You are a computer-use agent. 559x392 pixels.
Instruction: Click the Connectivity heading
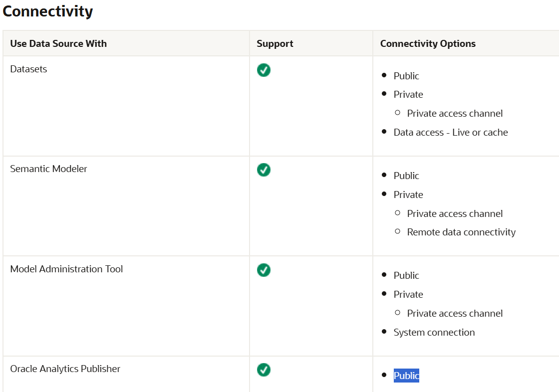[x=48, y=11]
